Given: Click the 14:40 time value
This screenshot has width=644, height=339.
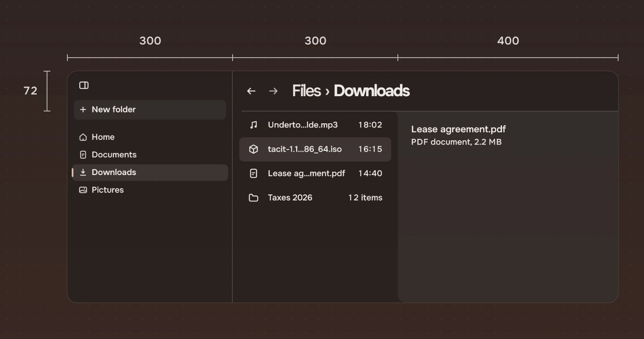Looking at the screenshot, I should point(370,173).
